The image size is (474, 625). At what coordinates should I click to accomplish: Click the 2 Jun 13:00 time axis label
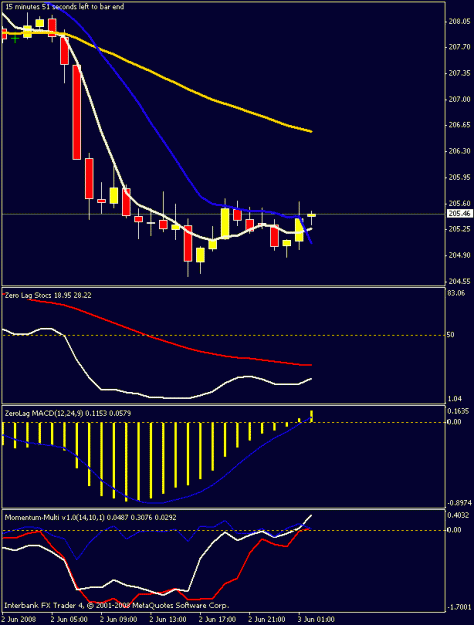(168, 619)
